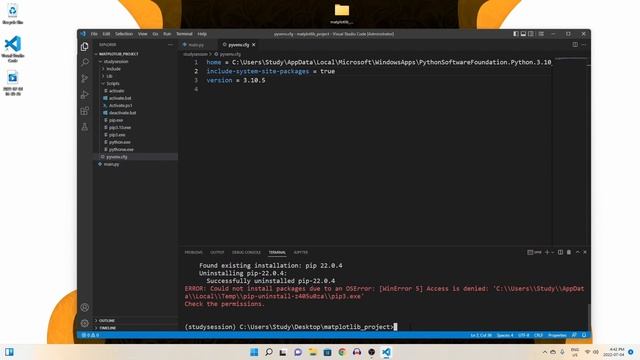Open the notifications bell in status bar
This screenshot has height=360, width=640.
click(x=584, y=336)
